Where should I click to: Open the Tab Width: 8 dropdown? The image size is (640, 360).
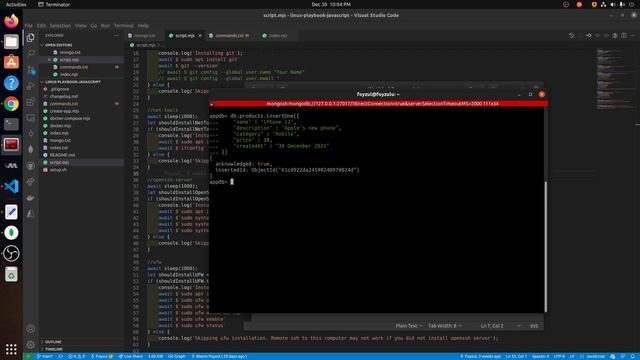point(445,326)
